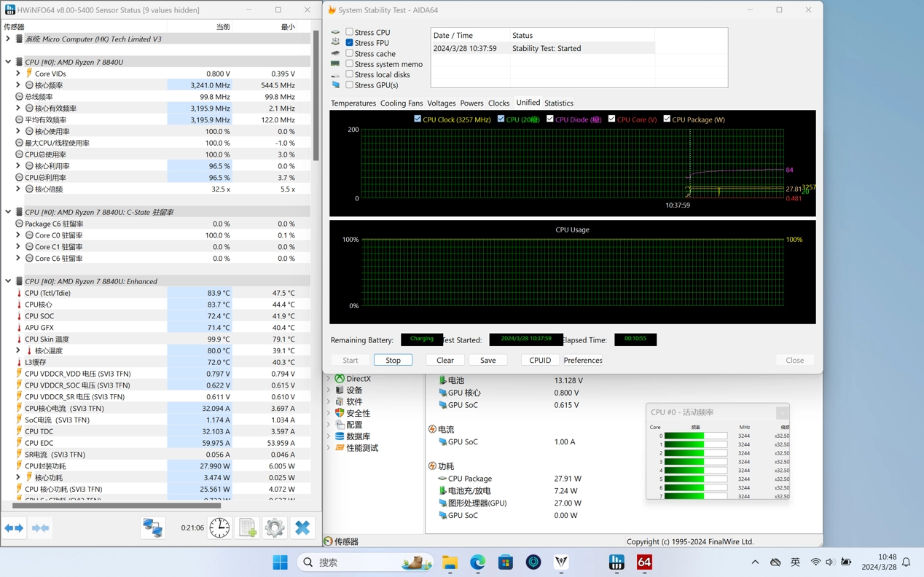Toggle CPU Clock graph checkbox
The image size is (924, 577).
[418, 119]
